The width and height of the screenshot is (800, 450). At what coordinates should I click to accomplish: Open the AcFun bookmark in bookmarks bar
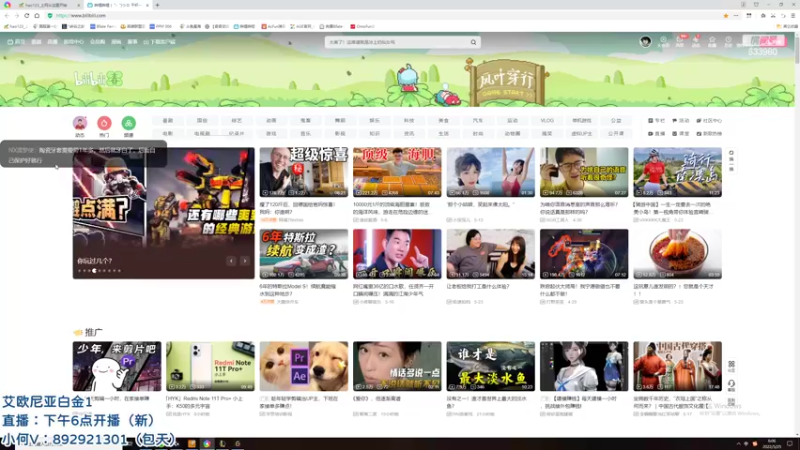point(273,26)
